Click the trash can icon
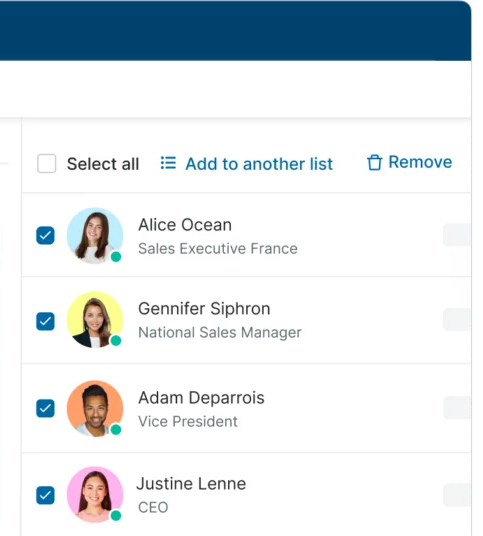 [374, 162]
